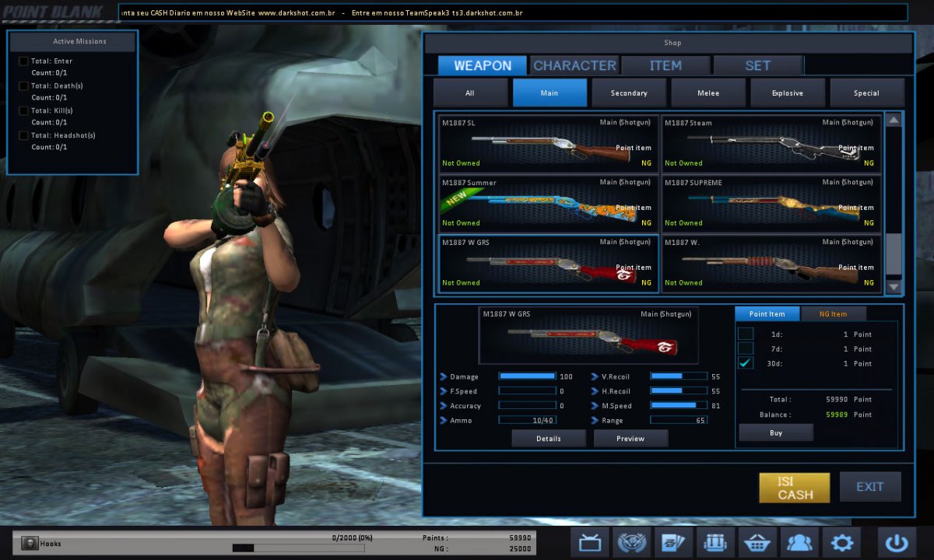Open the settings gear icon

click(842, 543)
